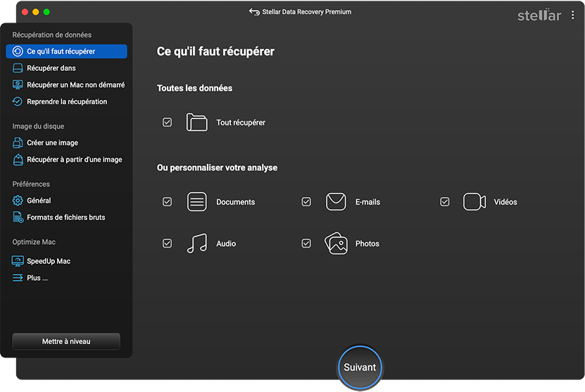Viewport: 585px width, 392px height.
Task: Click the Audio music note icon
Action: [x=196, y=244]
